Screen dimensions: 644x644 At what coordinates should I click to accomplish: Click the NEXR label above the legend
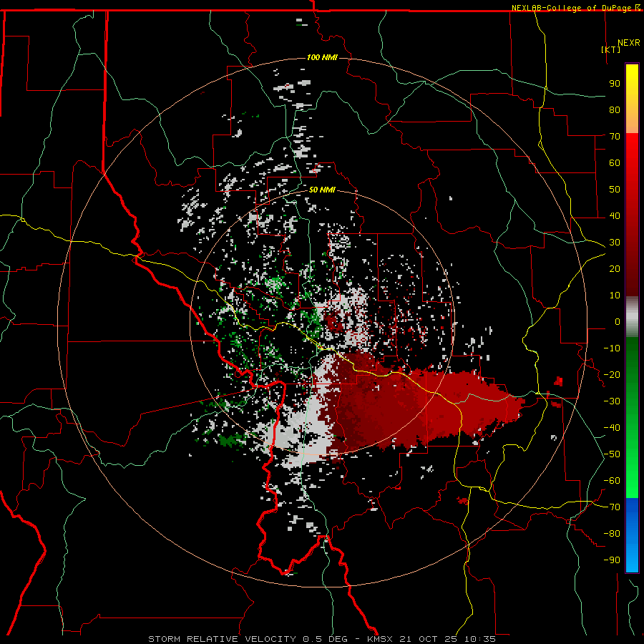[628, 43]
